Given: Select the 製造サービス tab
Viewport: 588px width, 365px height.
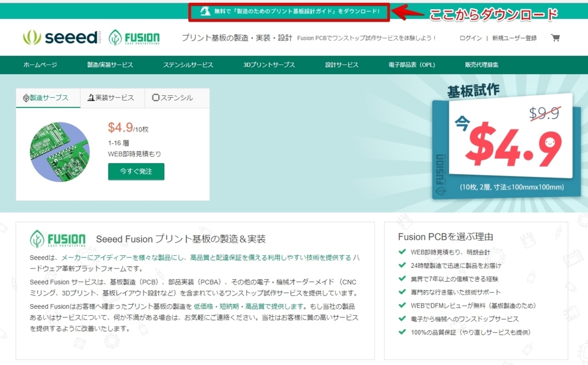Looking at the screenshot, I should click(48, 98).
